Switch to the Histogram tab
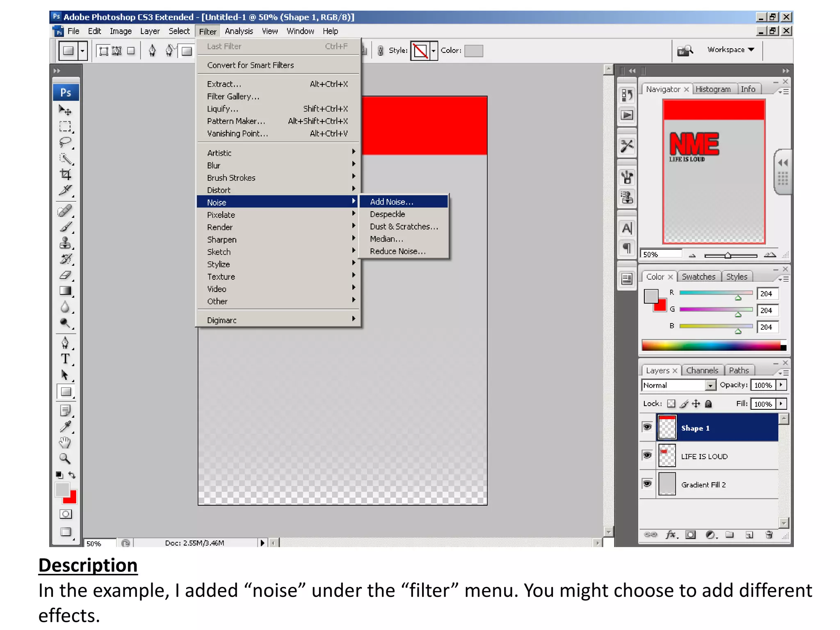 pyautogui.click(x=713, y=89)
